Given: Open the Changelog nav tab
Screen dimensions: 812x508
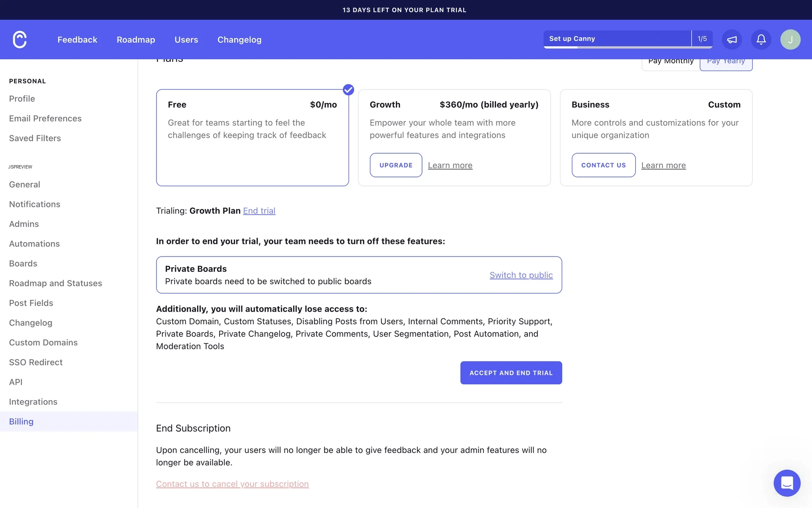Looking at the screenshot, I should tap(239, 39).
